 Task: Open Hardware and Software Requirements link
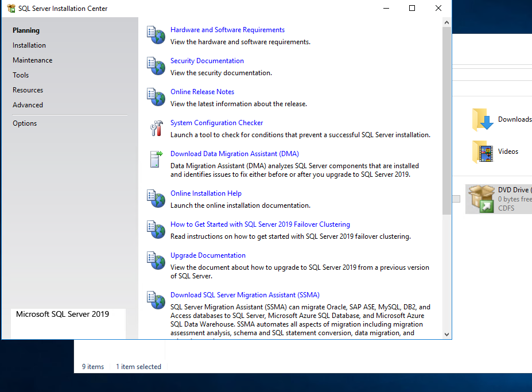coord(227,30)
